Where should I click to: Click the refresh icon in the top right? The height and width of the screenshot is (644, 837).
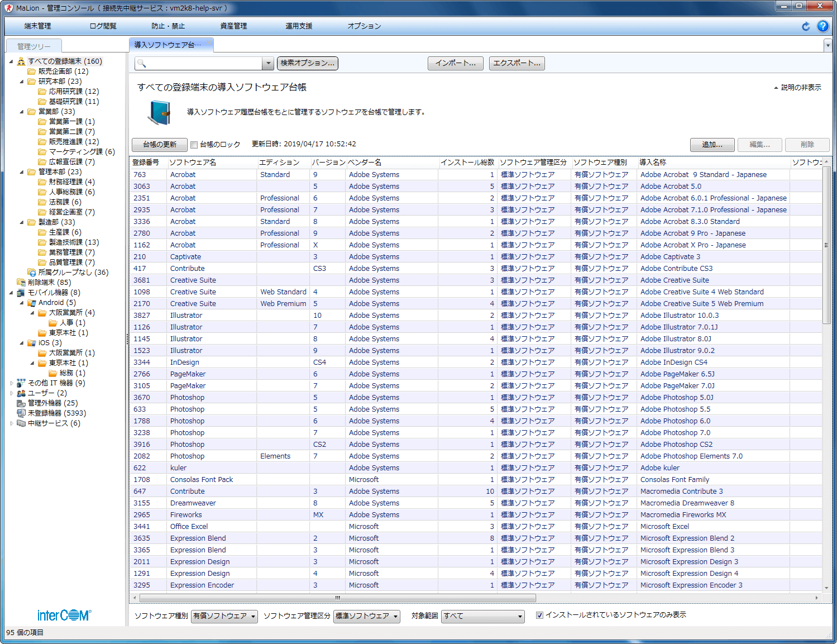806,26
